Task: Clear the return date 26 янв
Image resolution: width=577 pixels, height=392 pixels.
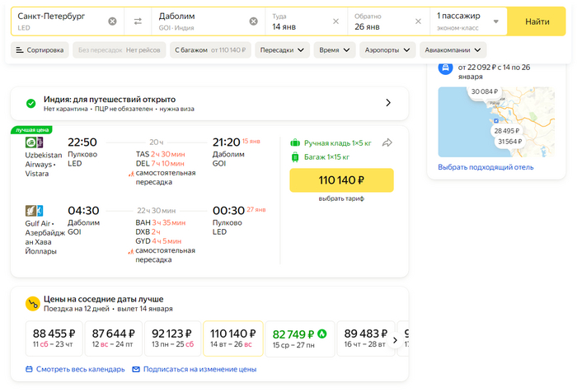Action: (418, 21)
